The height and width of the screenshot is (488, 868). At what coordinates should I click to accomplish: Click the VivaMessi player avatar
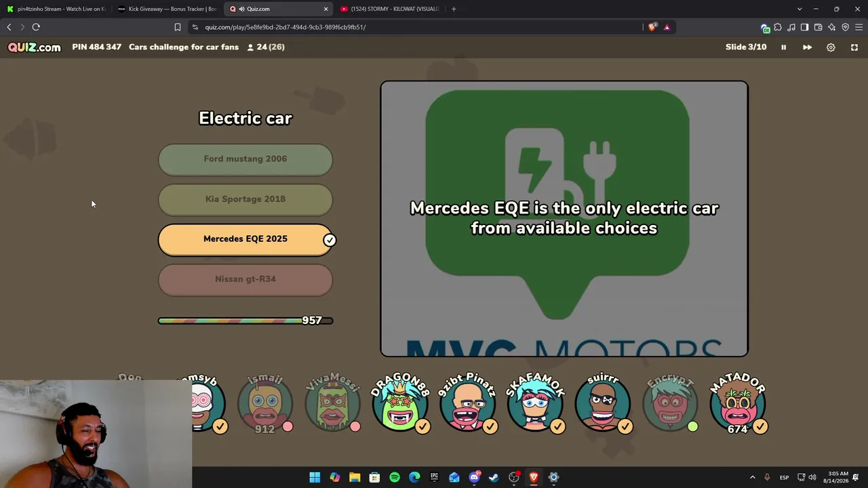coord(332,403)
